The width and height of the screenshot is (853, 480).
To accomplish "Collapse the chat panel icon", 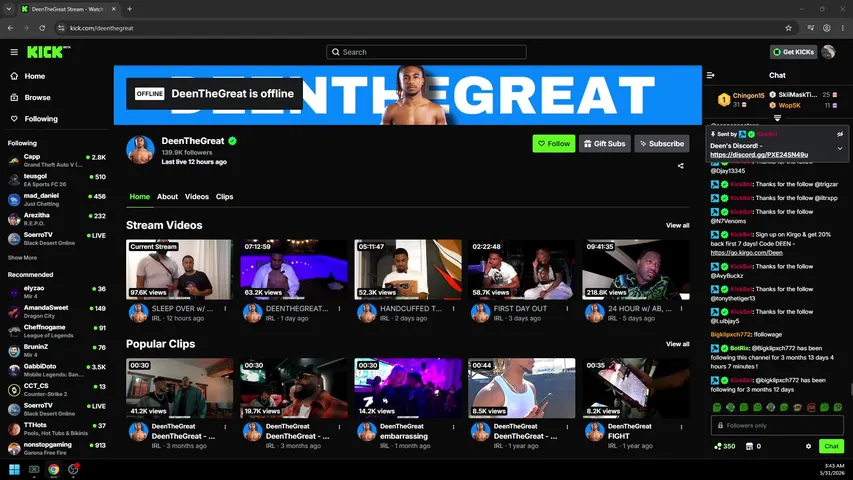I will (x=710, y=75).
